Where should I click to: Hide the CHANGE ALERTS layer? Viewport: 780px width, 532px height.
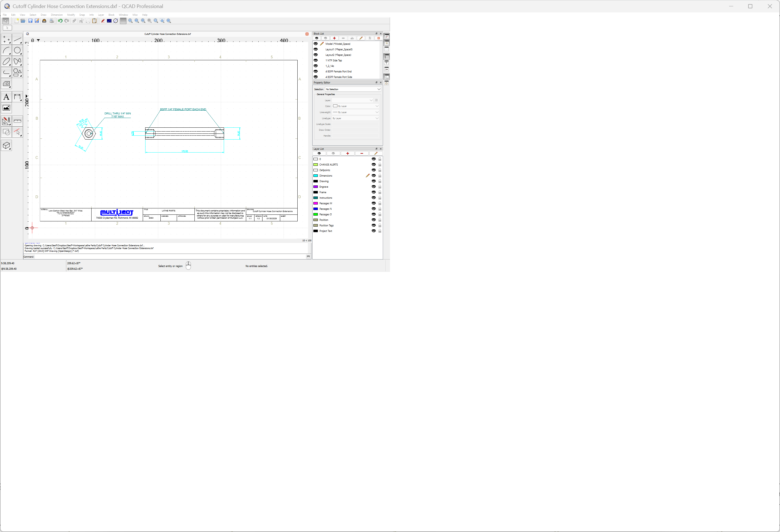pos(374,165)
